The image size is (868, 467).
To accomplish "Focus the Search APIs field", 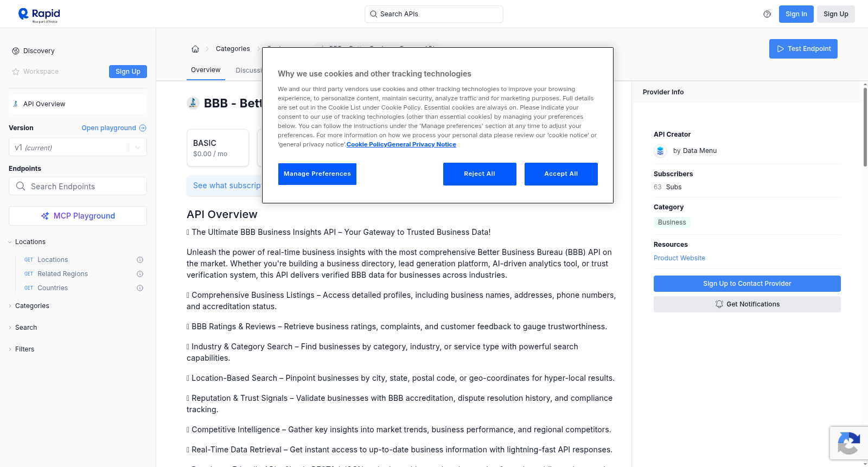I will (434, 14).
